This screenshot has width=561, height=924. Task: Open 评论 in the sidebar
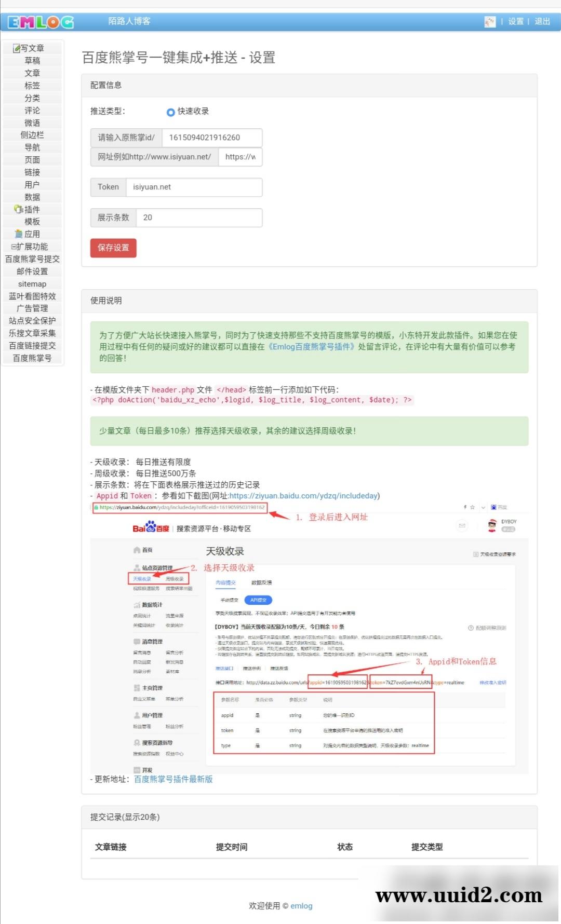tap(32, 111)
